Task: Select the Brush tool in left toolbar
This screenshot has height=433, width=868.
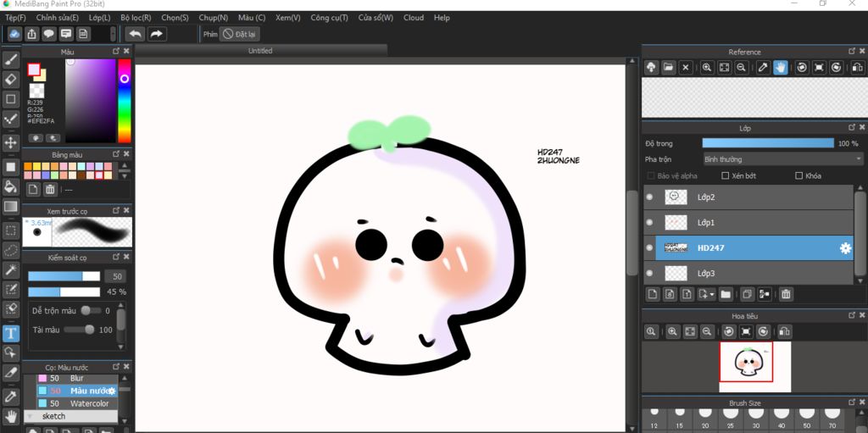Action: [x=11, y=59]
